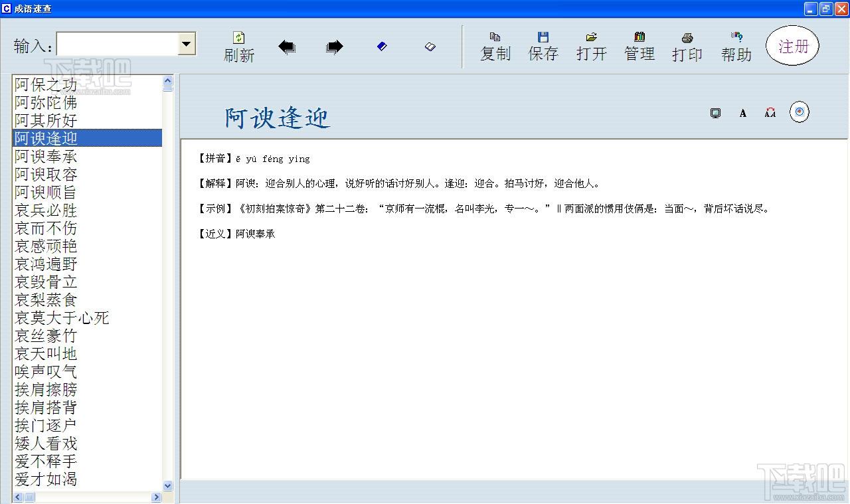Click the idiom list scroll down arrow
This screenshot has width=850, height=504.
coord(167,486)
